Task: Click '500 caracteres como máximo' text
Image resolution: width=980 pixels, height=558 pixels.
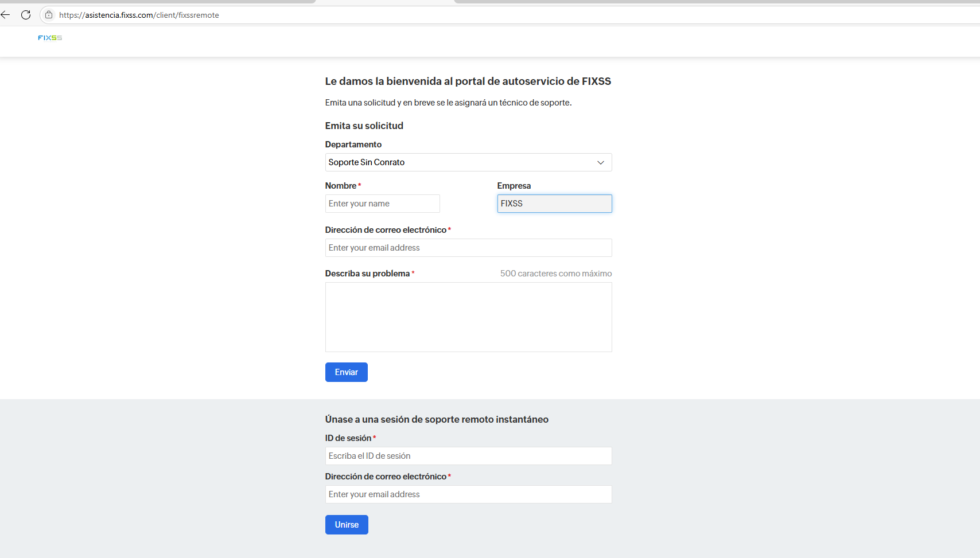Action: [x=556, y=274]
